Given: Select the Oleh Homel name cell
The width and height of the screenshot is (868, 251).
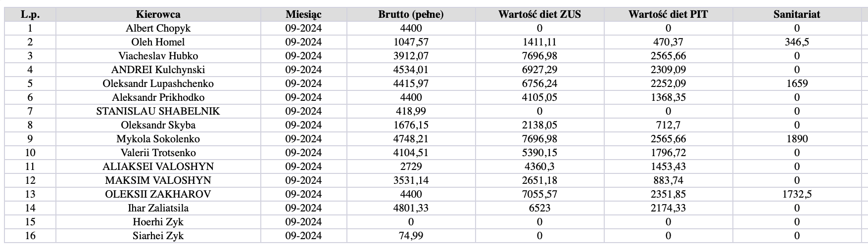Looking at the screenshot, I should [x=158, y=42].
